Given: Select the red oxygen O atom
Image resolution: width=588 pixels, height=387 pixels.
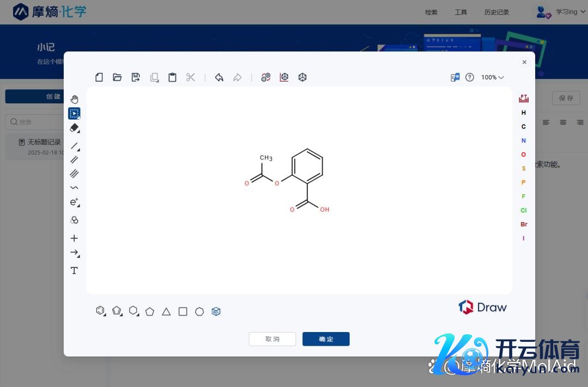Looking at the screenshot, I should click(x=524, y=155).
